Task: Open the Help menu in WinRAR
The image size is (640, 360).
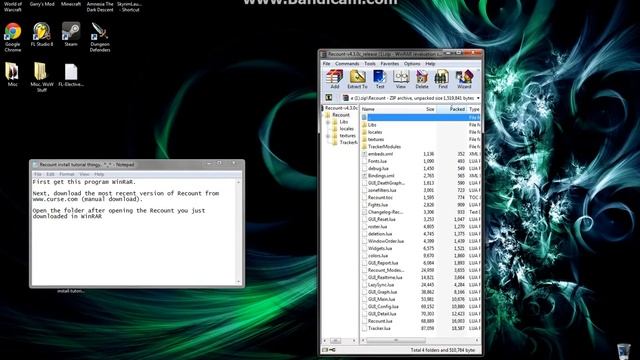Action: point(430,64)
